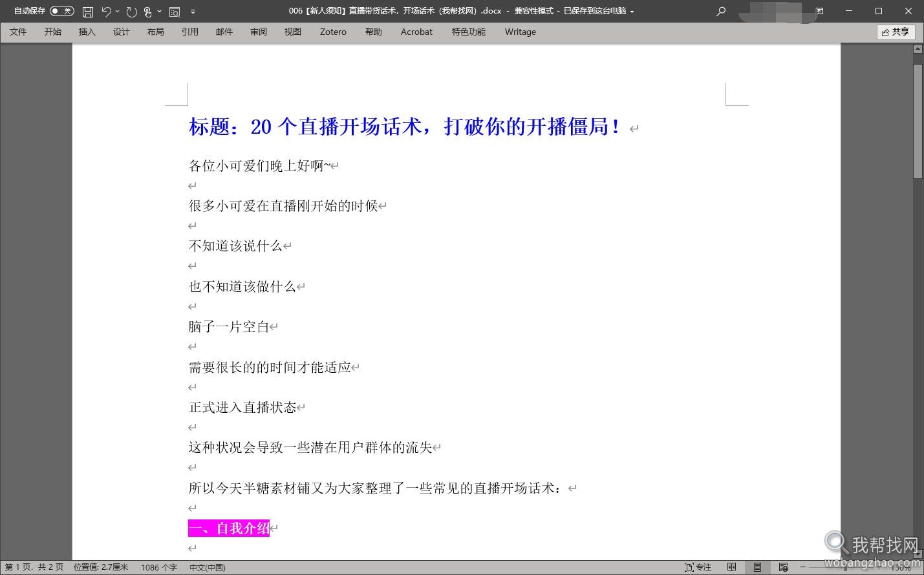This screenshot has height=575, width=924.
Task: Open the 帮助 tab
Action: 374,32
